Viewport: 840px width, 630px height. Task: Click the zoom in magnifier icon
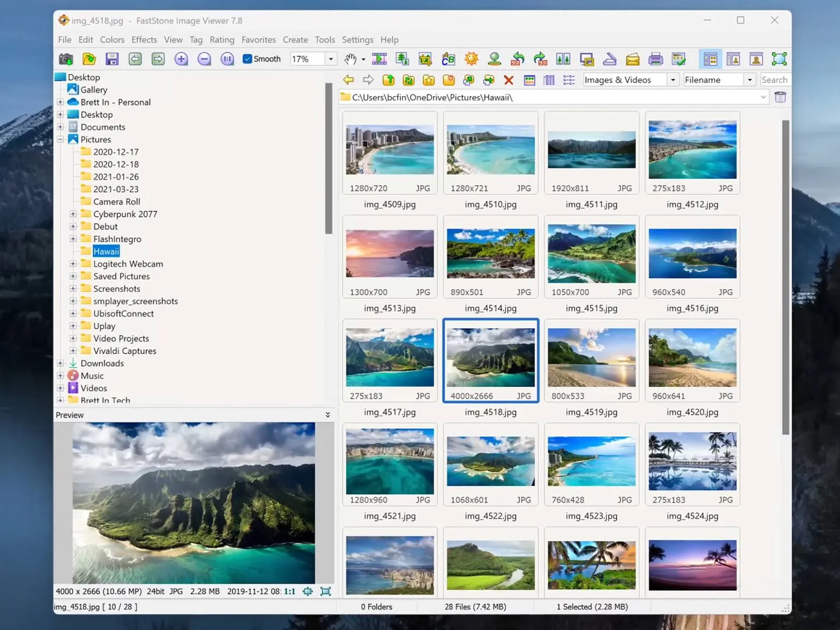click(x=181, y=59)
